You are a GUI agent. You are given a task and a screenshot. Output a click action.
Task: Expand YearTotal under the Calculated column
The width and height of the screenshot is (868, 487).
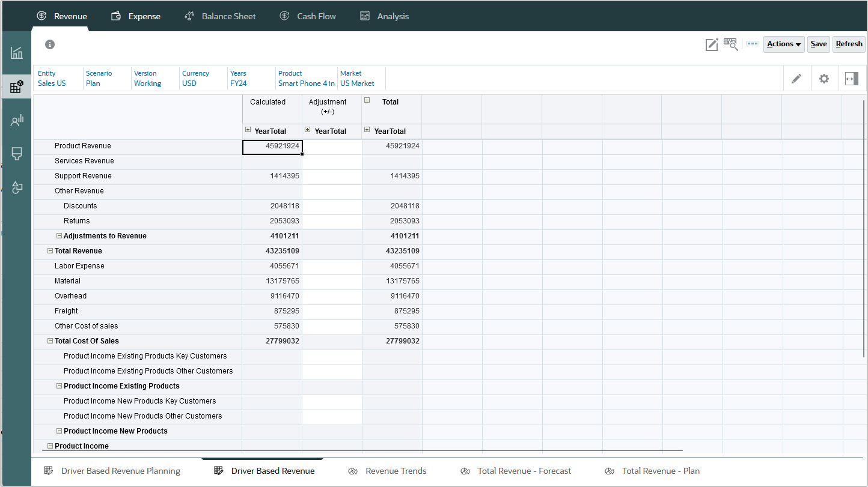[248, 130]
